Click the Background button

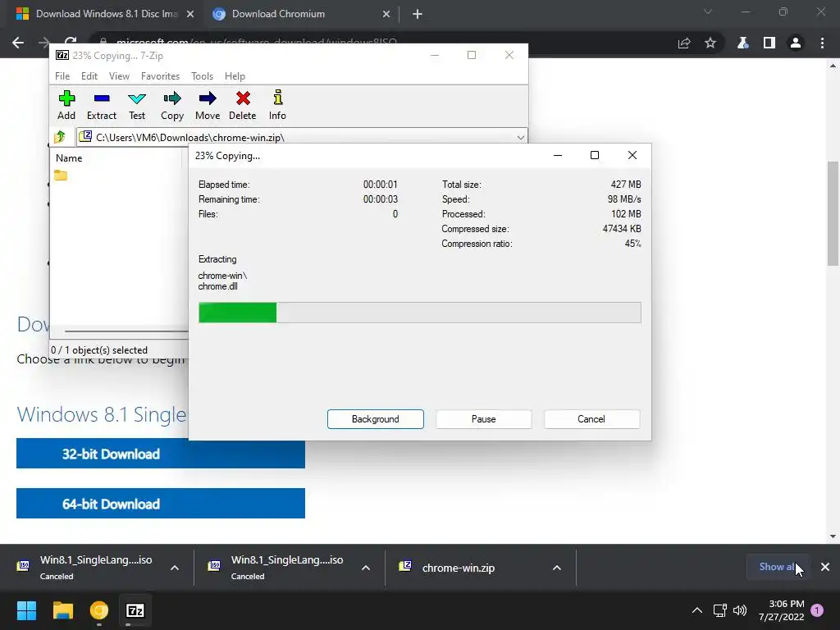pyautogui.click(x=376, y=419)
